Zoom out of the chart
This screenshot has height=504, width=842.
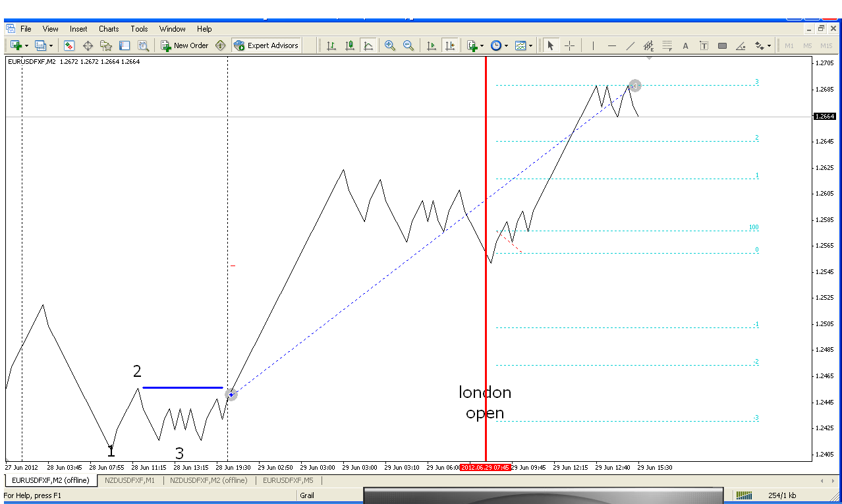point(408,45)
